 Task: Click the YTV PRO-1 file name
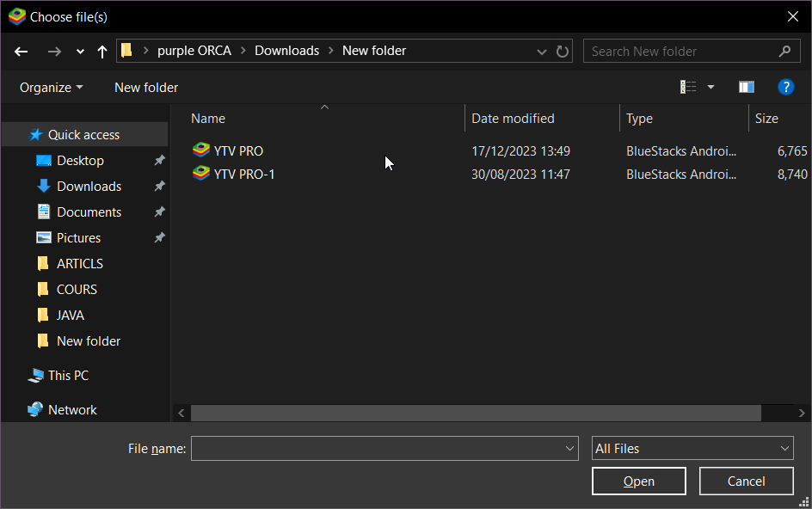pyautogui.click(x=244, y=174)
